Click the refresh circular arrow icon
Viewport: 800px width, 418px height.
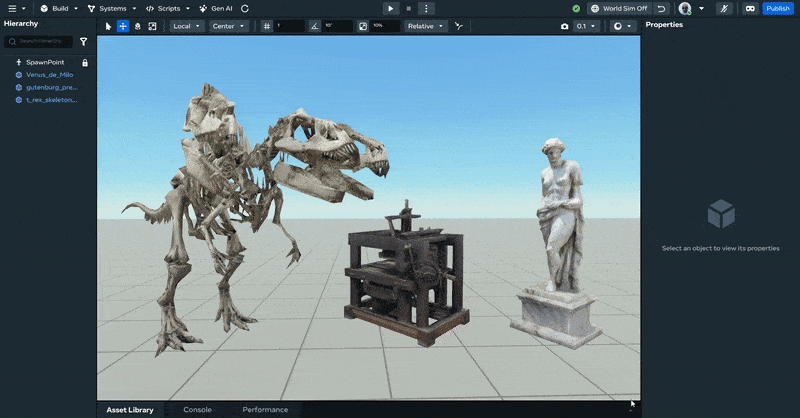(245, 9)
